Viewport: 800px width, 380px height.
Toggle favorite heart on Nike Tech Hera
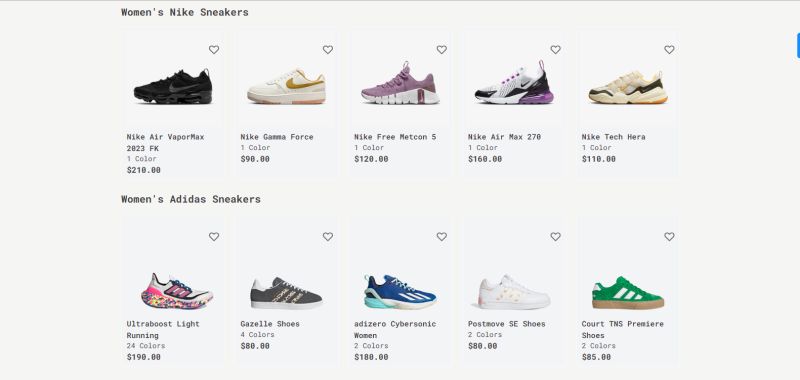coord(669,49)
